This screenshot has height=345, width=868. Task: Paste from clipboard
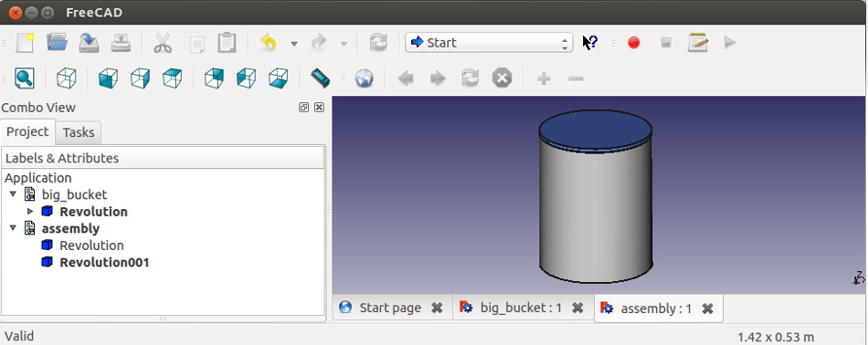tap(227, 43)
